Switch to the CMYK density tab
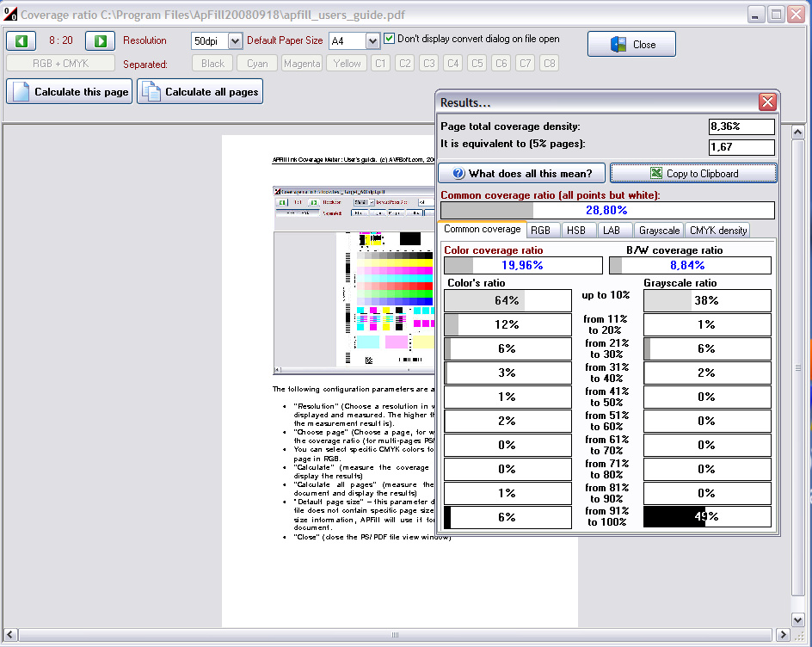The height and width of the screenshot is (647, 812). (717, 230)
